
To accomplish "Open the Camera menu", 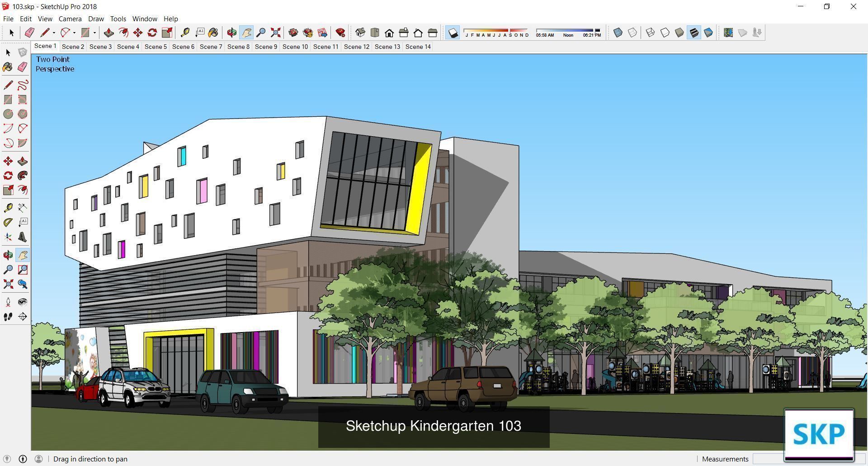I will (70, 19).
